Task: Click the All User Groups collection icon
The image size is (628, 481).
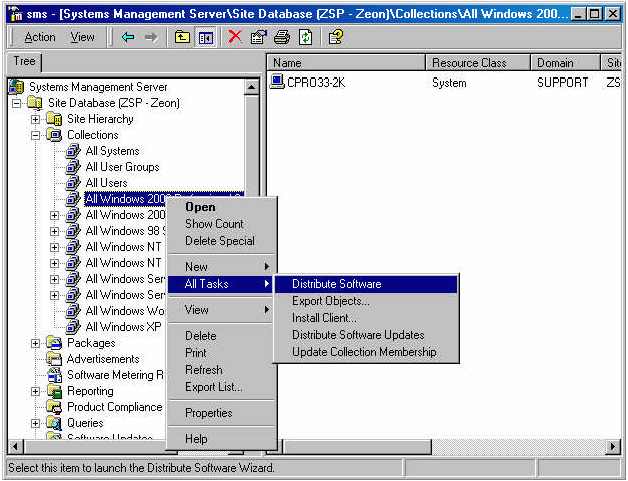Action: (73, 167)
